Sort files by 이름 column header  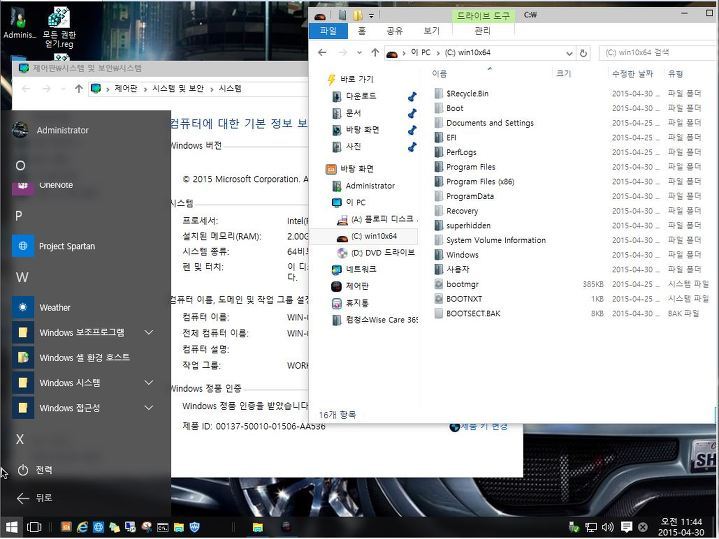(439, 74)
